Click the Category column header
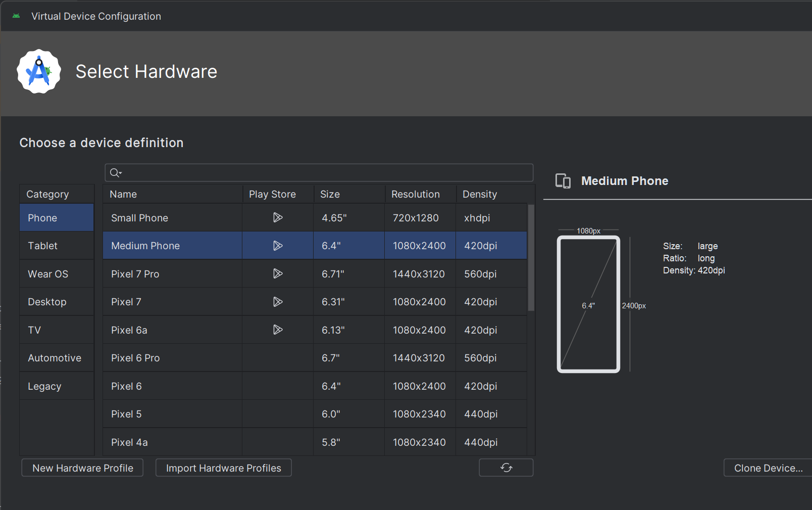Screen dimensions: 812x510 [x=57, y=194]
